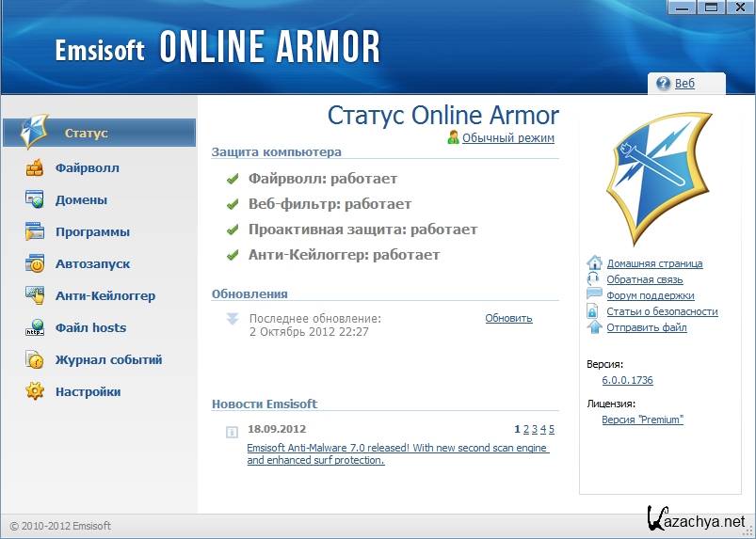756x539 pixels.
Task: Click the Автозапуск smiley icon
Action: click(35, 264)
